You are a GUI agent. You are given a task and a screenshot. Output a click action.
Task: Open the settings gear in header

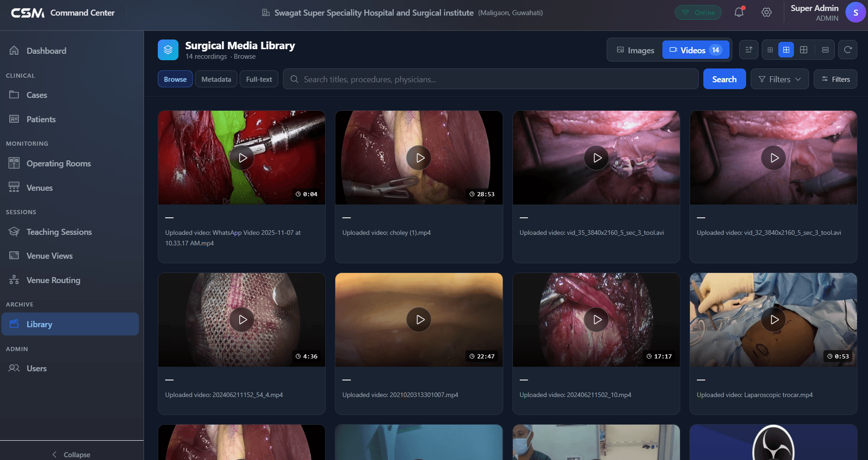(x=766, y=12)
